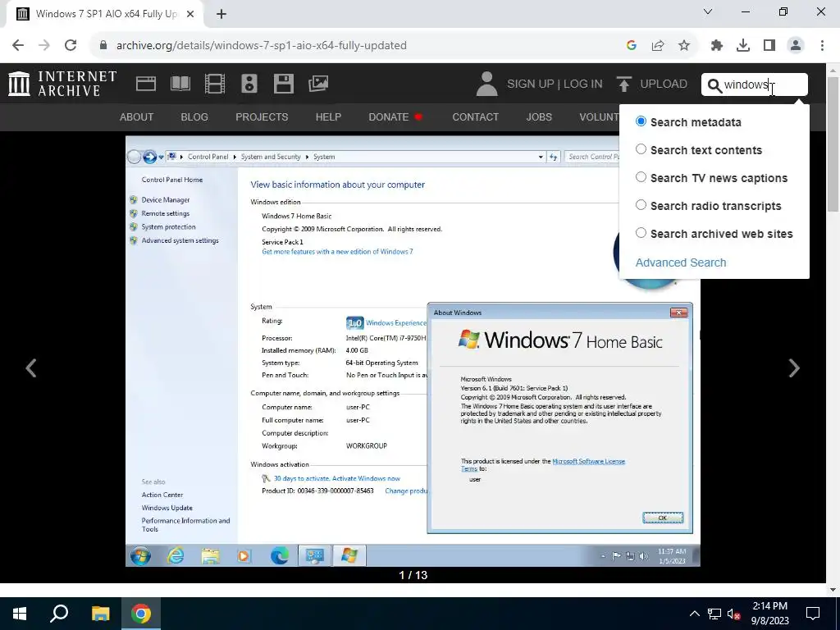
Task: Open the notifications icon in the taskbar
Action: pos(813,614)
